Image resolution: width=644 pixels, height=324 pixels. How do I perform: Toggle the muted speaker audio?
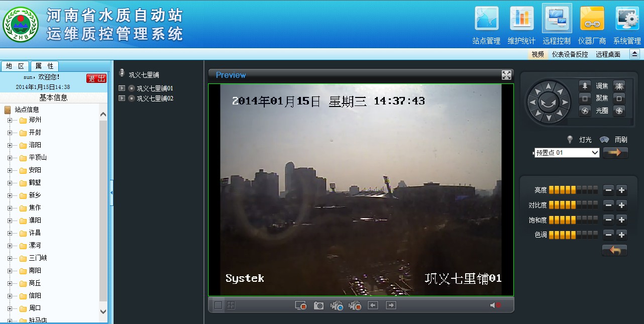[495, 305]
